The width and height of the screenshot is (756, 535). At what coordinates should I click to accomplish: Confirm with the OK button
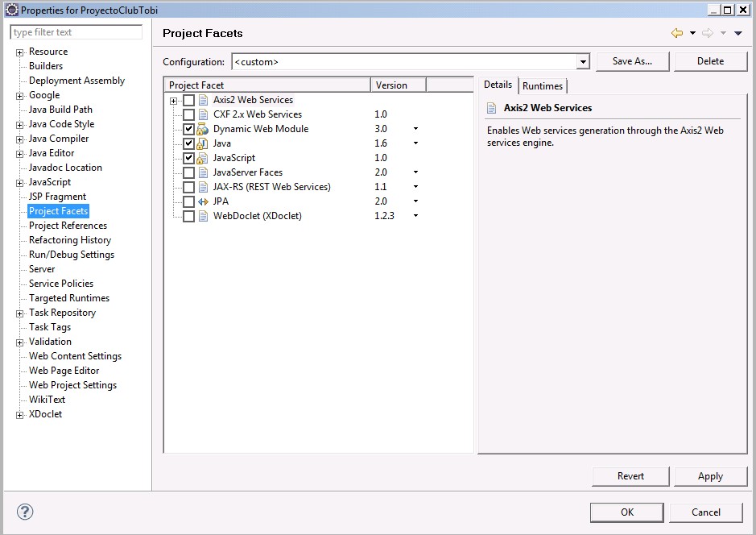tap(627, 512)
